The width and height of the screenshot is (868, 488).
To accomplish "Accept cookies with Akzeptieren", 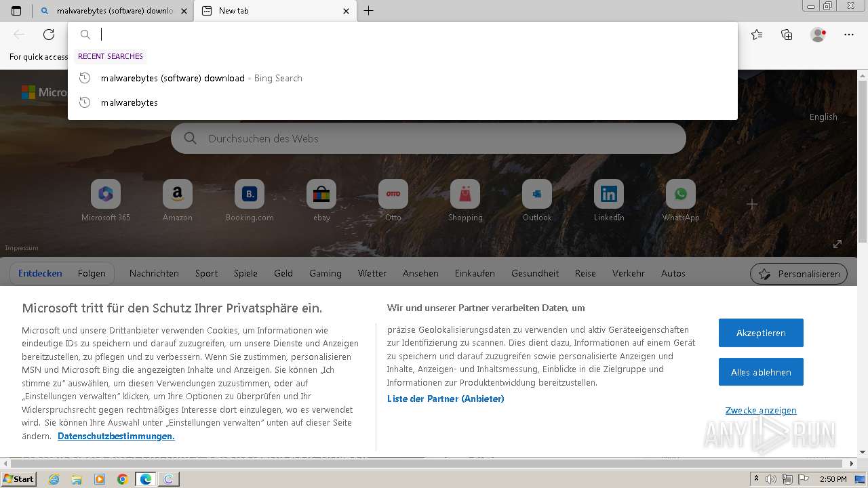I will (x=761, y=333).
